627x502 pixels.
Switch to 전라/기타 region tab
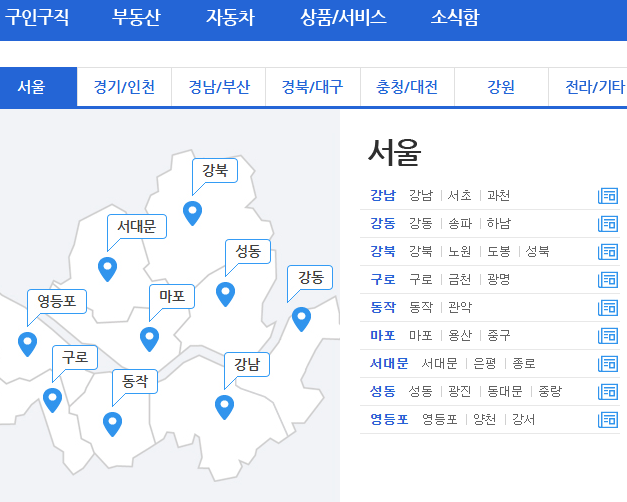(x=588, y=87)
